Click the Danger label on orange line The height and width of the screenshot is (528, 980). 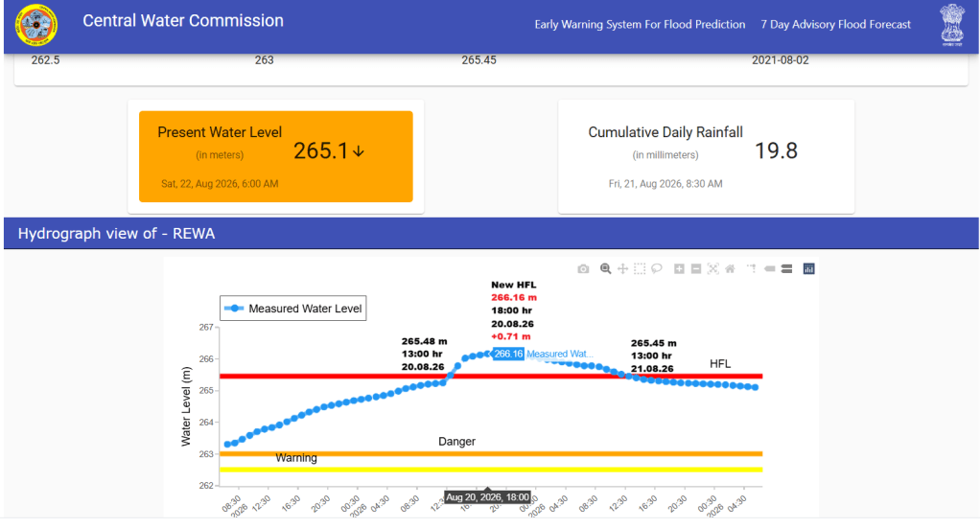456,441
